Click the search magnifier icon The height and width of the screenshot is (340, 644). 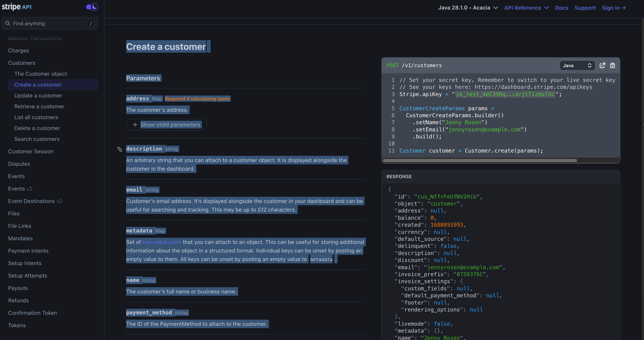(x=8, y=23)
